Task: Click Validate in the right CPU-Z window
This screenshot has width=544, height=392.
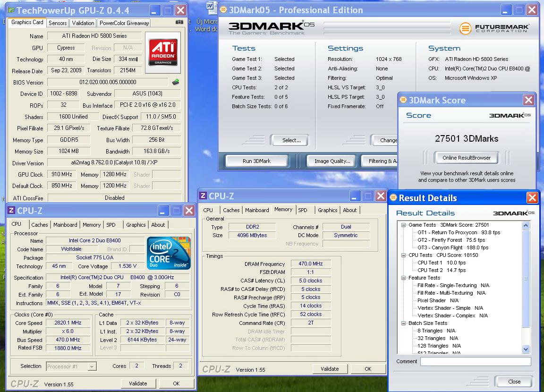Action: (x=330, y=369)
